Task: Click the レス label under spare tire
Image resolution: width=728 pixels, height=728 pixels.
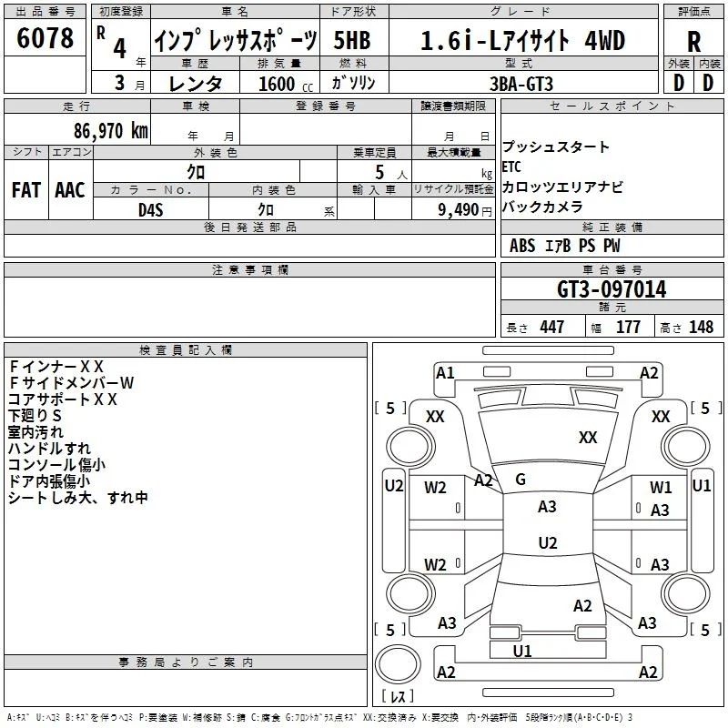Action: tap(398, 696)
